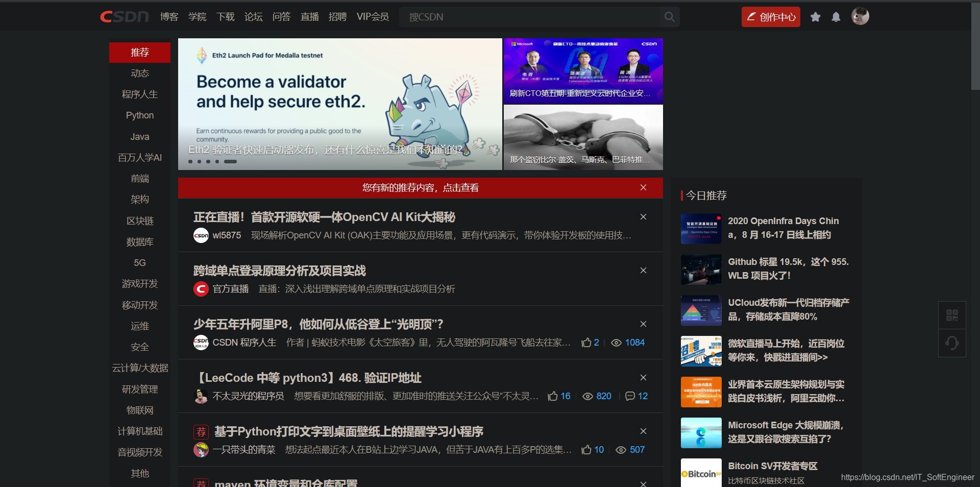Screen dimensions: 980x487
Task: Select the 区块链 sidebar category
Action: 140,221
